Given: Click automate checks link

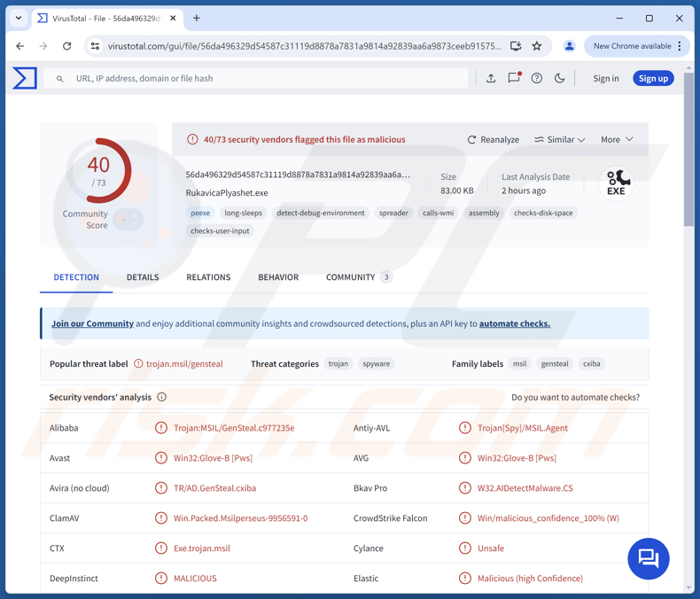Looking at the screenshot, I should click(515, 323).
